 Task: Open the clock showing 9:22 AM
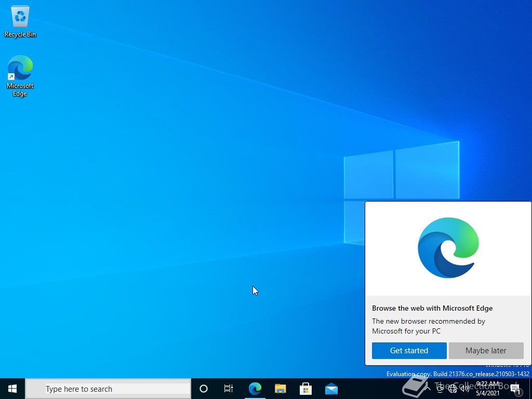(x=487, y=389)
